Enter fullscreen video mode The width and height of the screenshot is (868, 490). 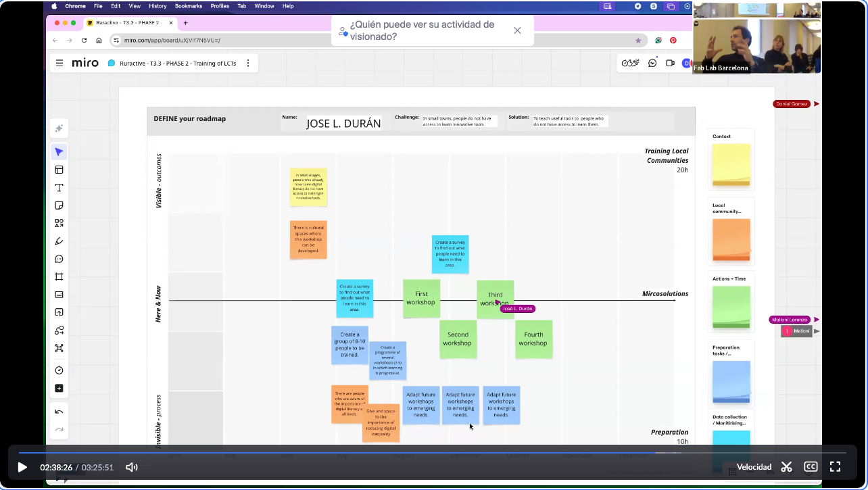[835, 467]
